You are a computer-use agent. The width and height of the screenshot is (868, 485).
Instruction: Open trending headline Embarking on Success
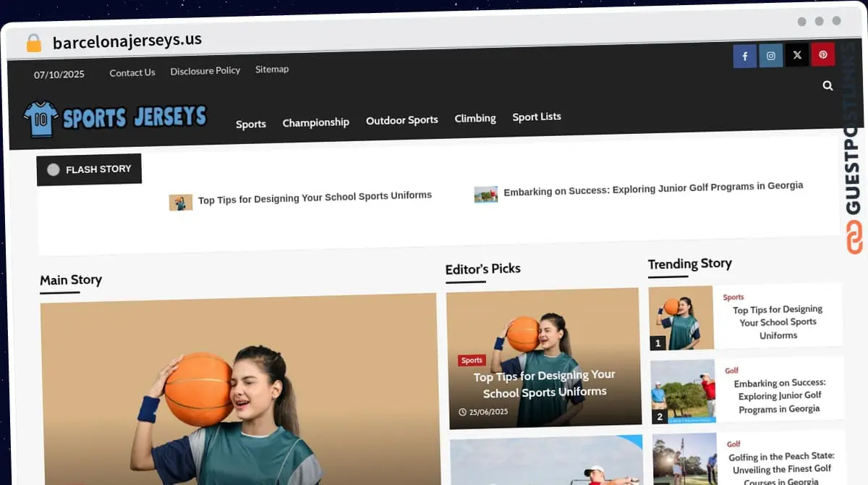779,396
